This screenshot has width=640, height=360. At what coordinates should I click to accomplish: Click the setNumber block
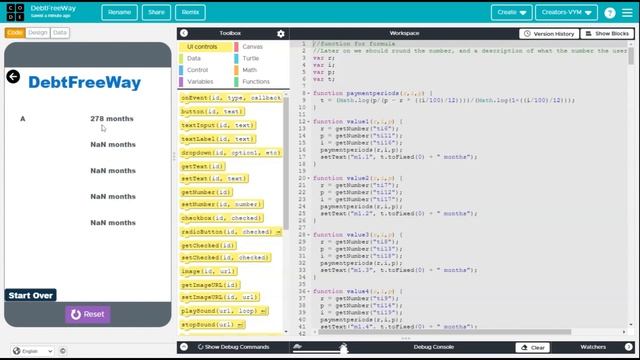coord(222,204)
